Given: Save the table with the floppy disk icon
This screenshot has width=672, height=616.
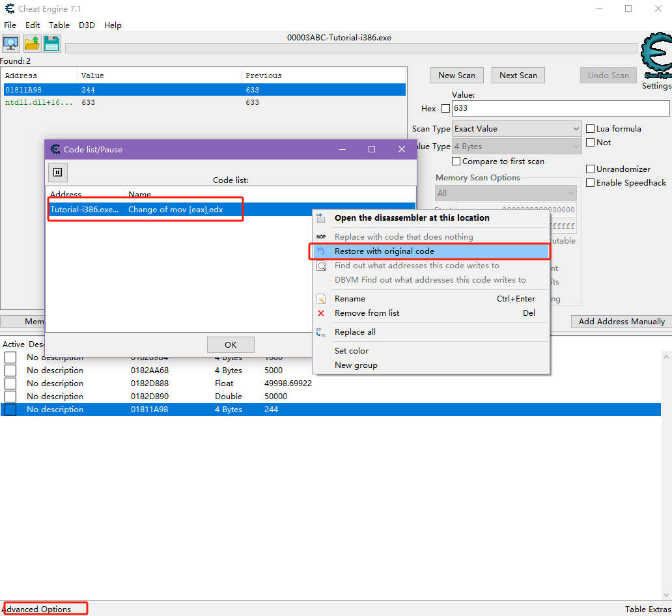Looking at the screenshot, I should click(x=52, y=43).
